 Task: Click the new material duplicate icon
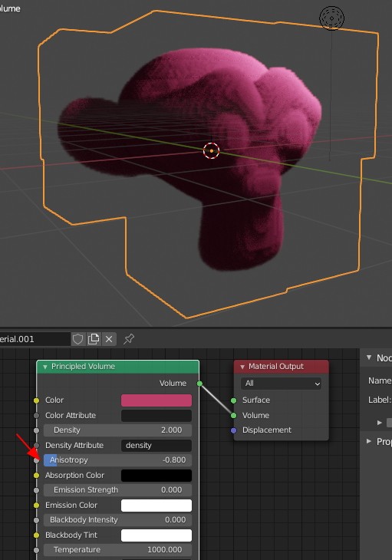pos(94,339)
